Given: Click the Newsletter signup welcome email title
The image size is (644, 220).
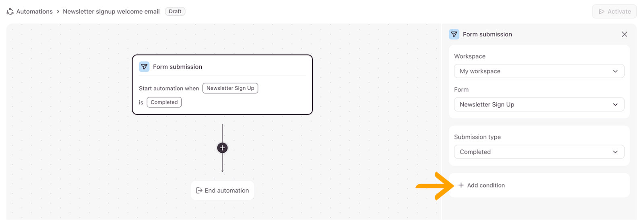Looking at the screenshot, I should (111, 12).
